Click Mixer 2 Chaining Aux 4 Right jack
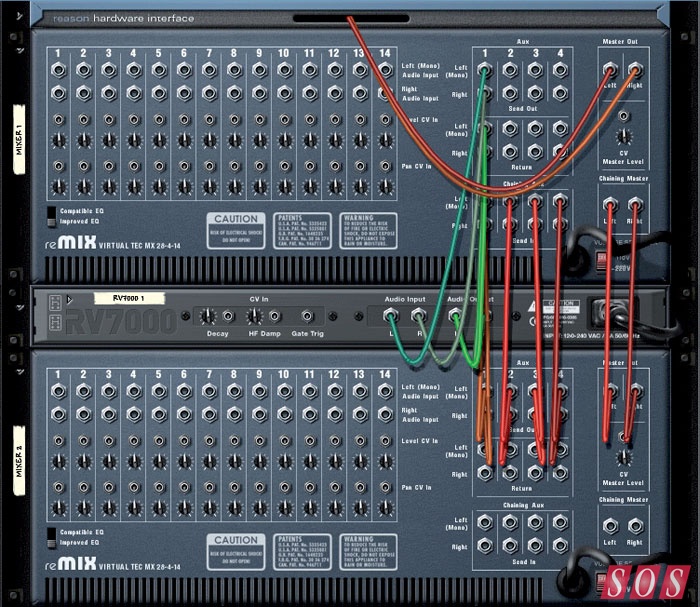Viewport: 700px width, 607px height. pos(560,545)
